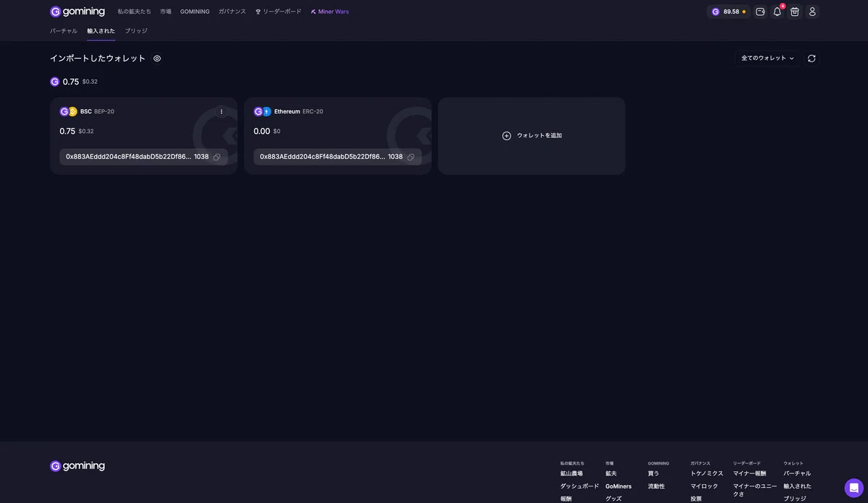Image resolution: width=868 pixels, height=503 pixels.
Task: Toggle balance visibility eye icon
Action: point(157,59)
